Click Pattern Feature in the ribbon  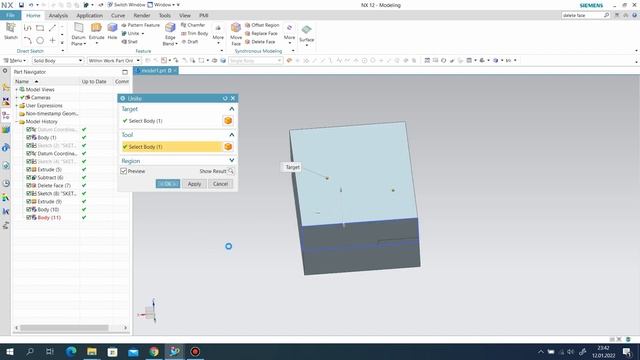pos(140,25)
